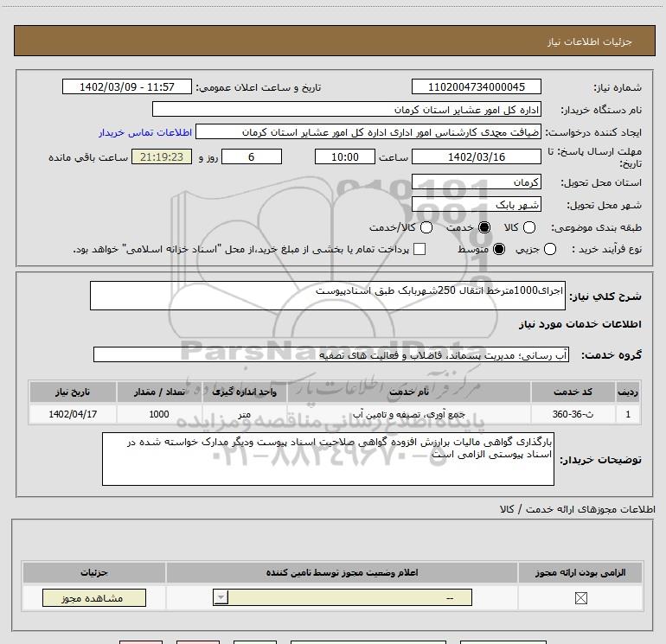666x644 pixels.
Task: Select the کالا/خدمت radio button
Action: 426,227
